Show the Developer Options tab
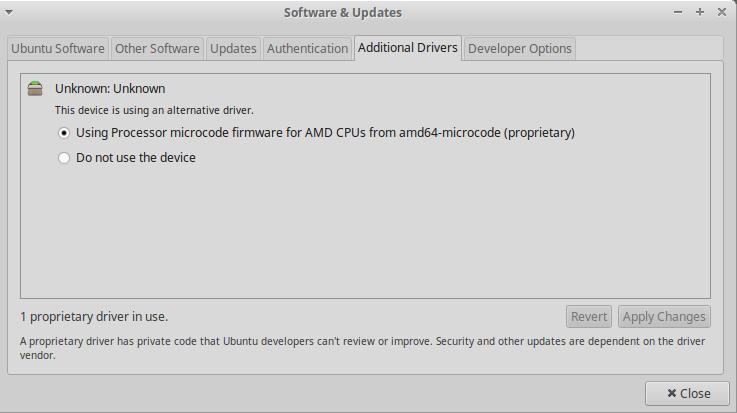 [x=519, y=48]
